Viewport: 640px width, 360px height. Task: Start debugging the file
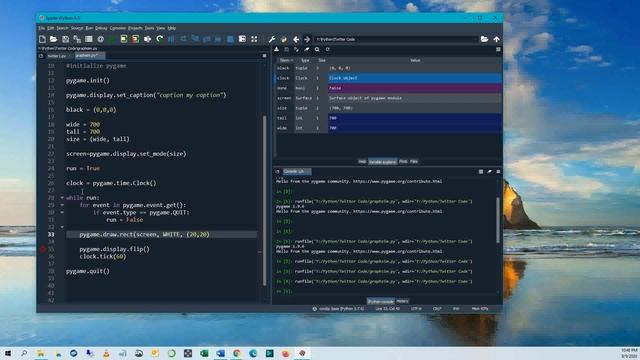tap(171, 39)
